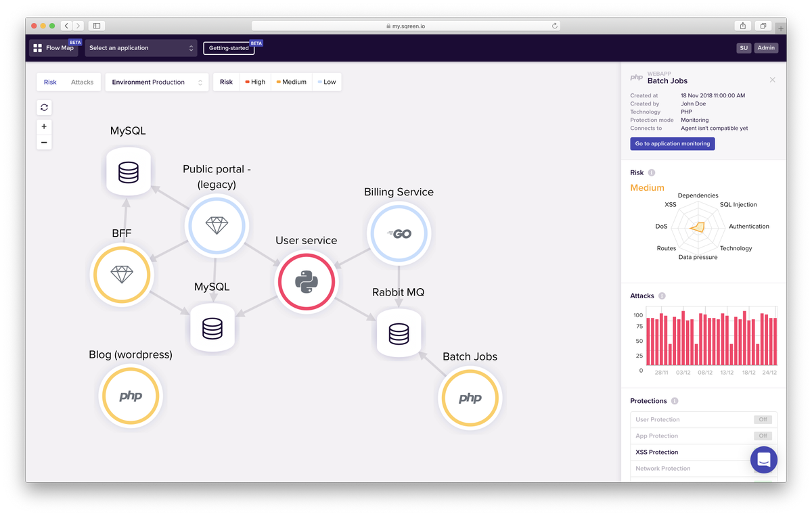The width and height of the screenshot is (812, 516).
Task: Click the browser back arrow
Action: (66, 26)
